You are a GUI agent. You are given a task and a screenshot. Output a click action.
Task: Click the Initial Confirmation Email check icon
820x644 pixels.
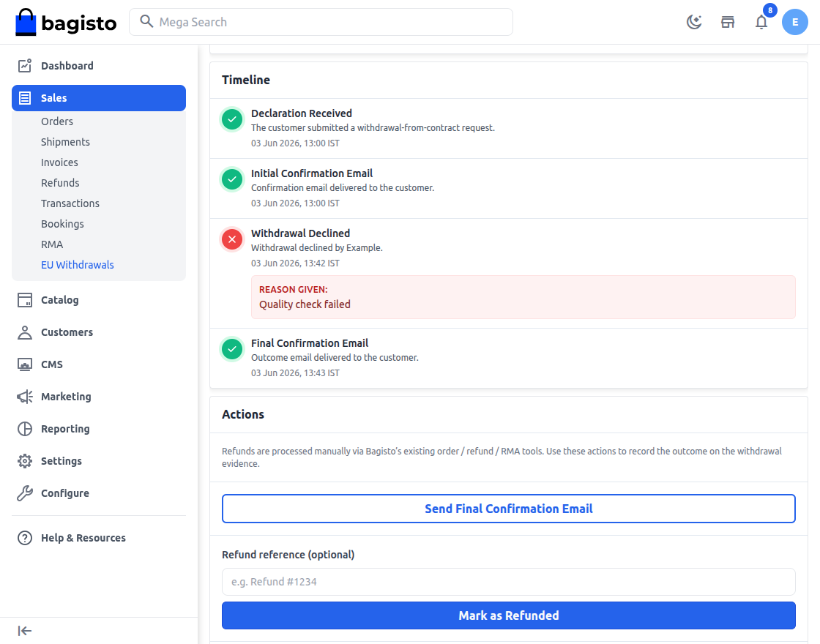(x=232, y=179)
